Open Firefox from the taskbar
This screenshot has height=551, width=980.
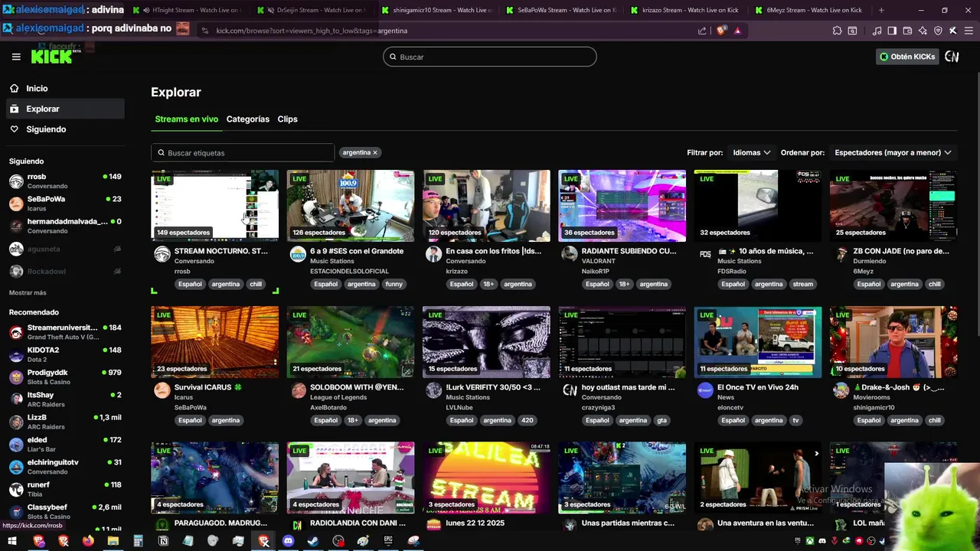[x=88, y=541]
